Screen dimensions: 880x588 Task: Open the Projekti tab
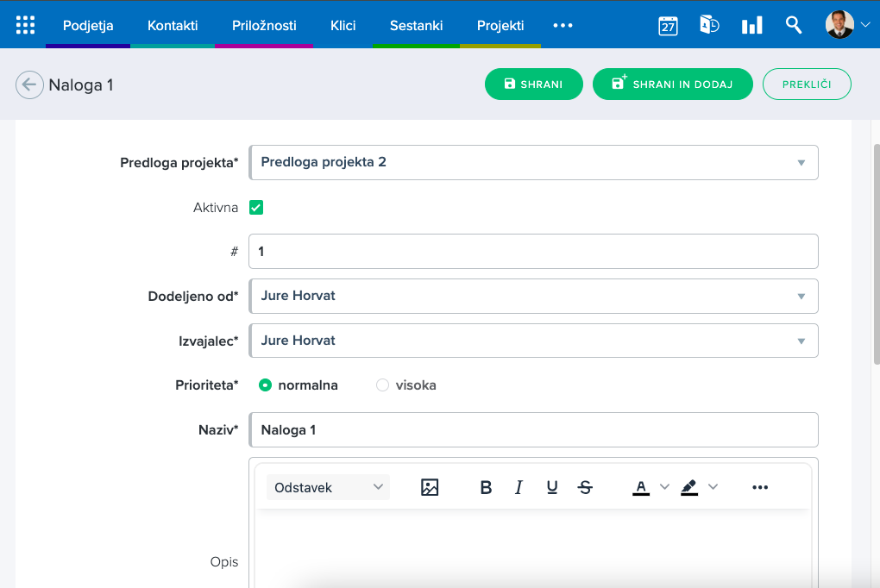[x=500, y=25]
